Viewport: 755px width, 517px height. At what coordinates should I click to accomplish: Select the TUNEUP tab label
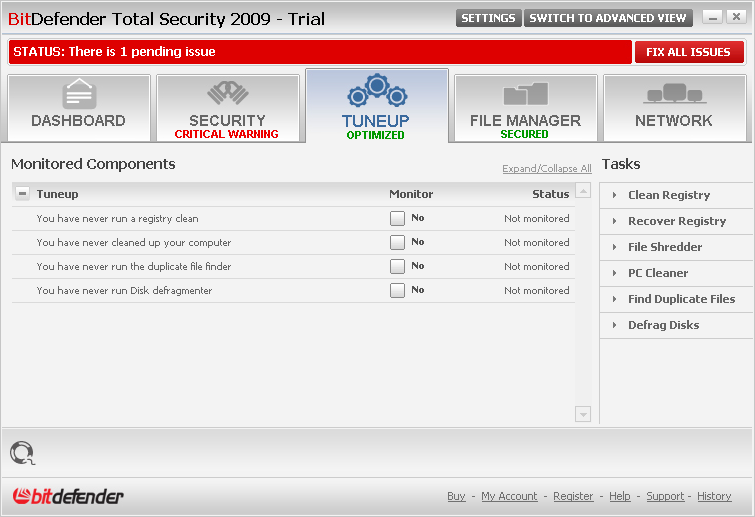376,121
